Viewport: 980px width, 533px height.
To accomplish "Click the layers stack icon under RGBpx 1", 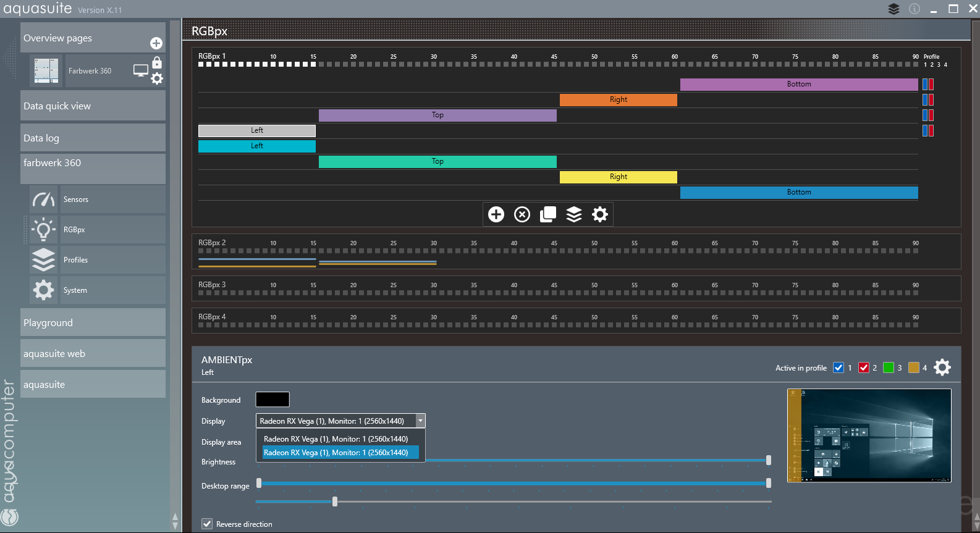I will (x=574, y=214).
